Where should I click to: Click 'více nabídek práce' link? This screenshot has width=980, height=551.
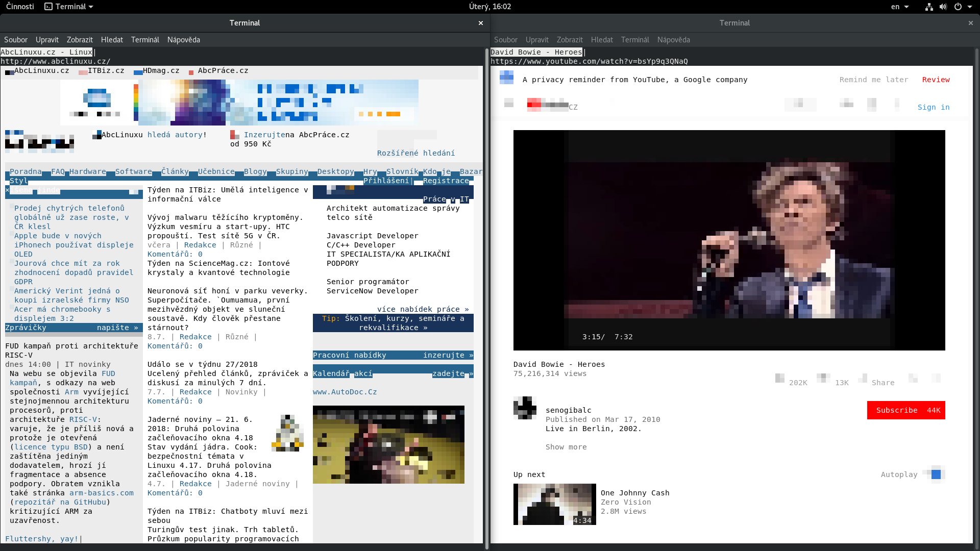423,310
